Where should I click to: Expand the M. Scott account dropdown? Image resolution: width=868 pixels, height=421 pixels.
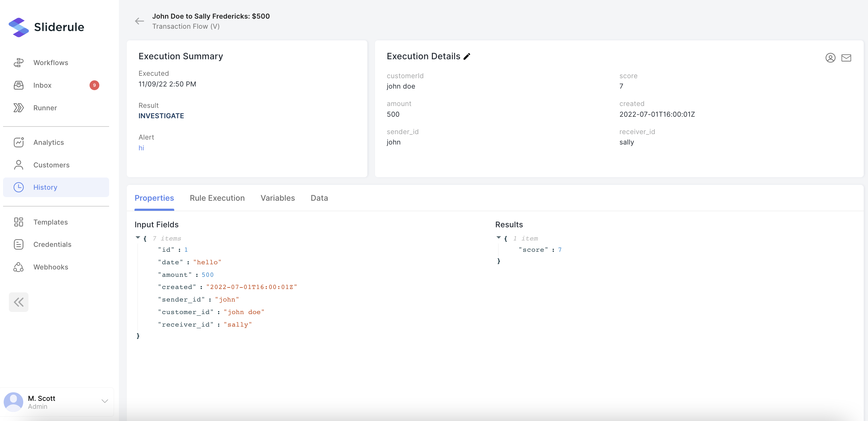(105, 401)
